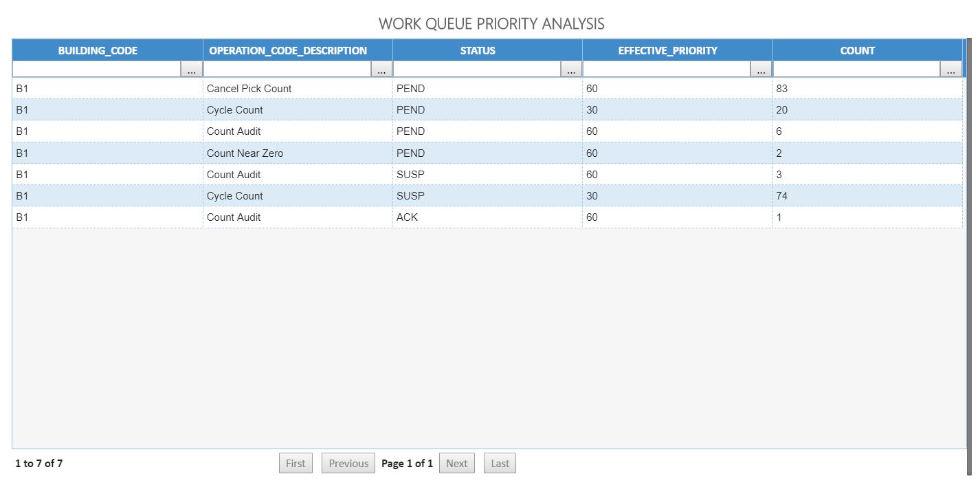Open the EFFECTIVE_PRIORITY filter ellipsis button
The image size is (980, 485).
click(761, 69)
